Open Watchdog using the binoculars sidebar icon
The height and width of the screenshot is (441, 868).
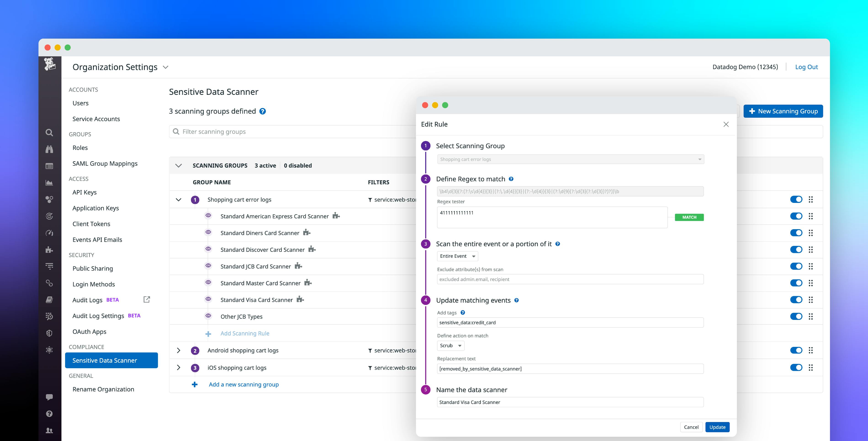pyautogui.click(x=49, y=149)
